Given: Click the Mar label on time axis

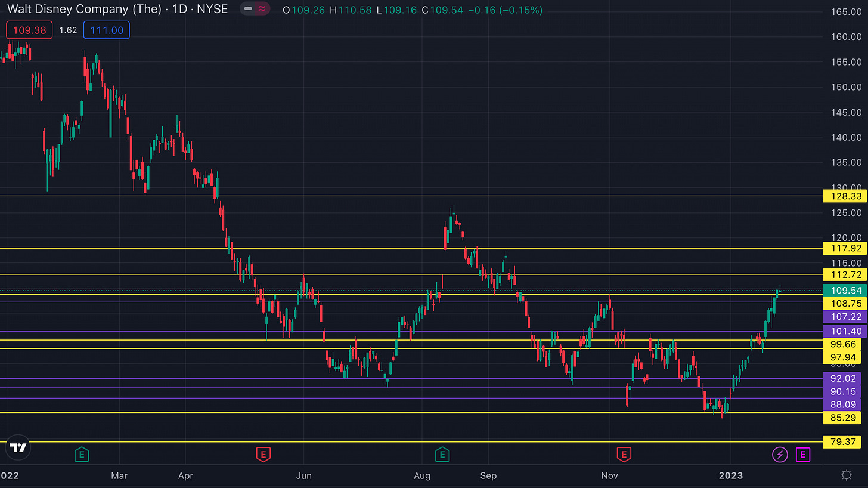Looking at the screenshot, I should coord(119,475).
